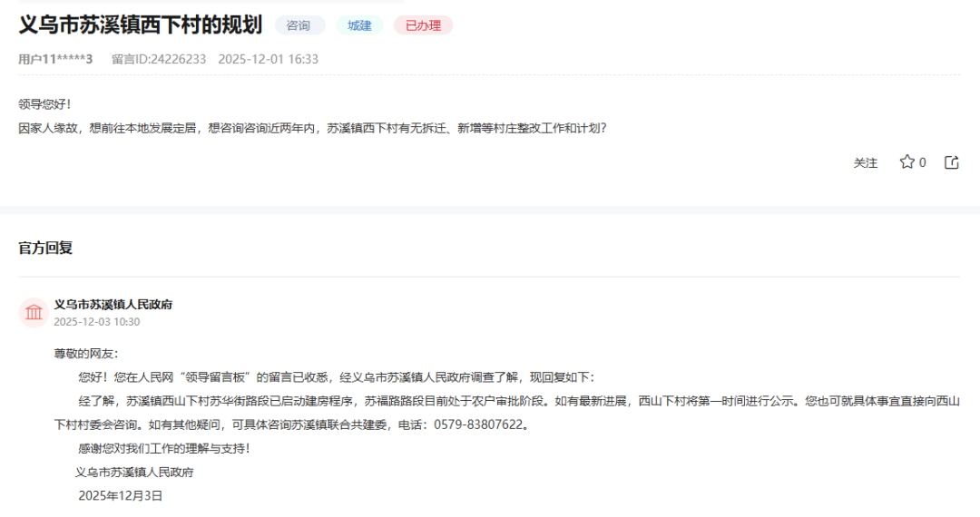
Task: Click the 已办理 status badge
Action: pyautogui.click(x=423, y=25)
